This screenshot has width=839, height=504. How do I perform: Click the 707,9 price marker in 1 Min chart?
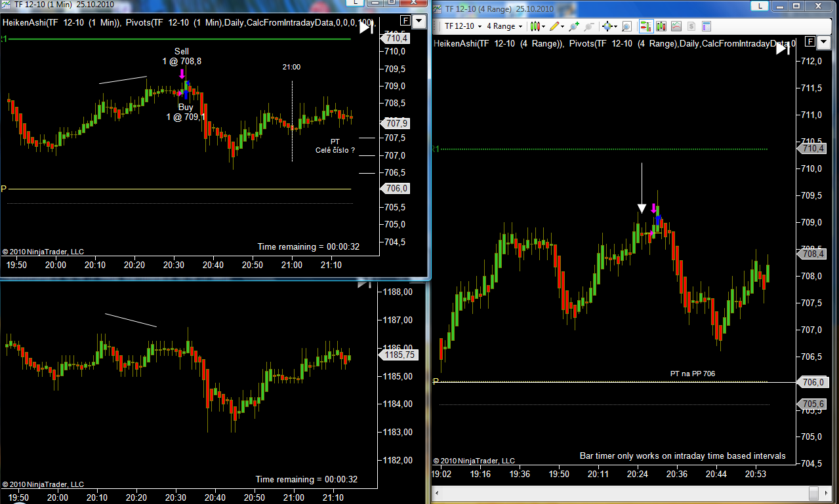[394, 123]
